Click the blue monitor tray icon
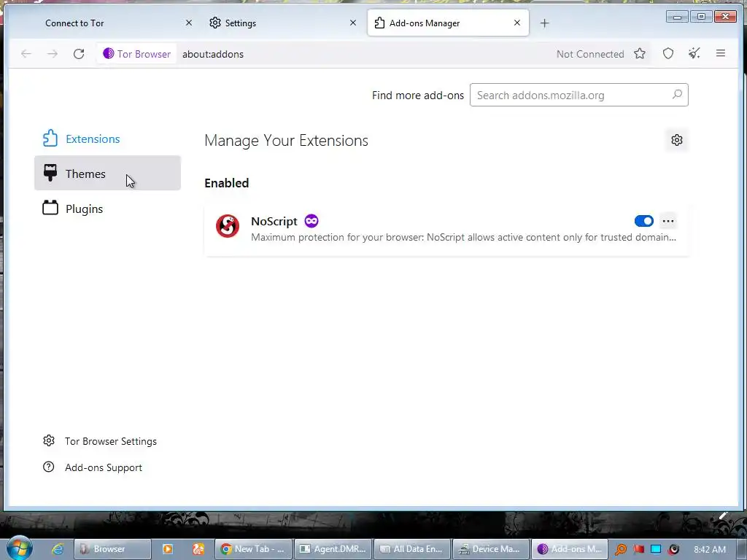The width and height of the screenshot is (747, 560). coord(656,549)
